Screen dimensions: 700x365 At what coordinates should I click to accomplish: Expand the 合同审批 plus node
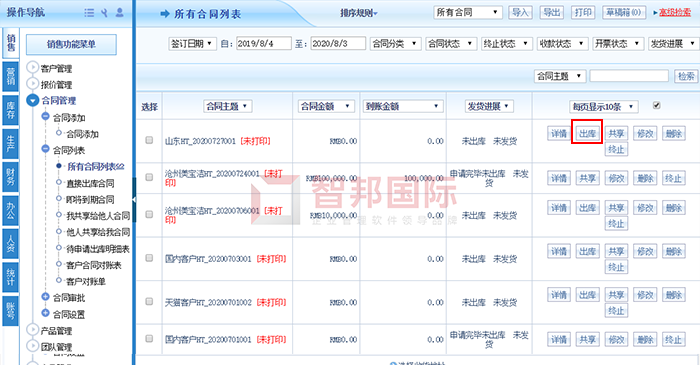click(45, 296)
